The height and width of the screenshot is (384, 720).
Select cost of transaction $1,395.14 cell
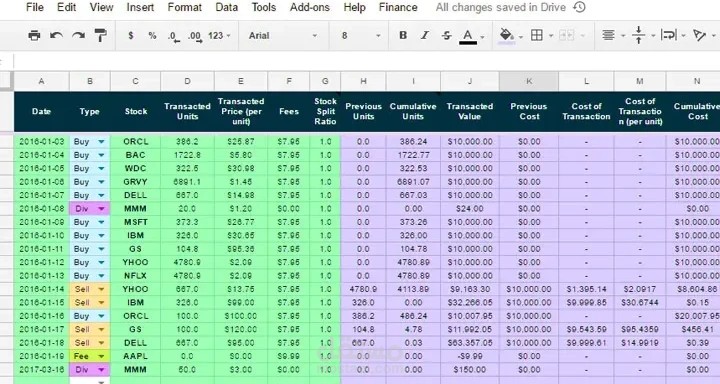586,289
